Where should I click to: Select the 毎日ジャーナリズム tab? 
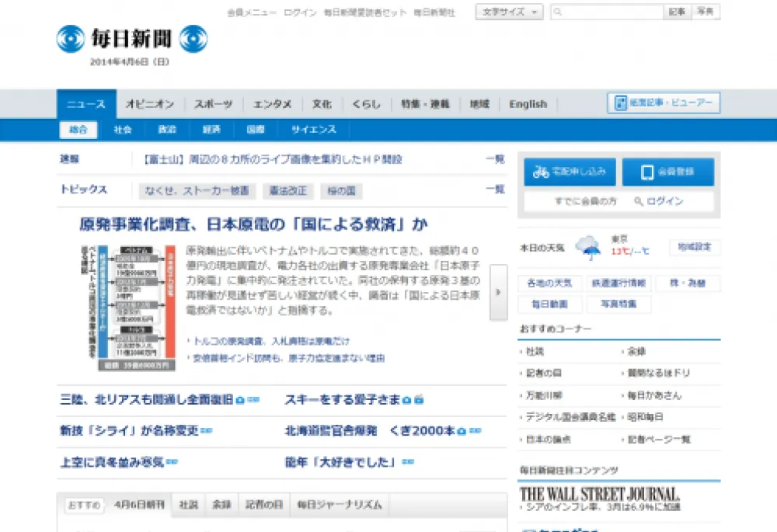[340, 505]
